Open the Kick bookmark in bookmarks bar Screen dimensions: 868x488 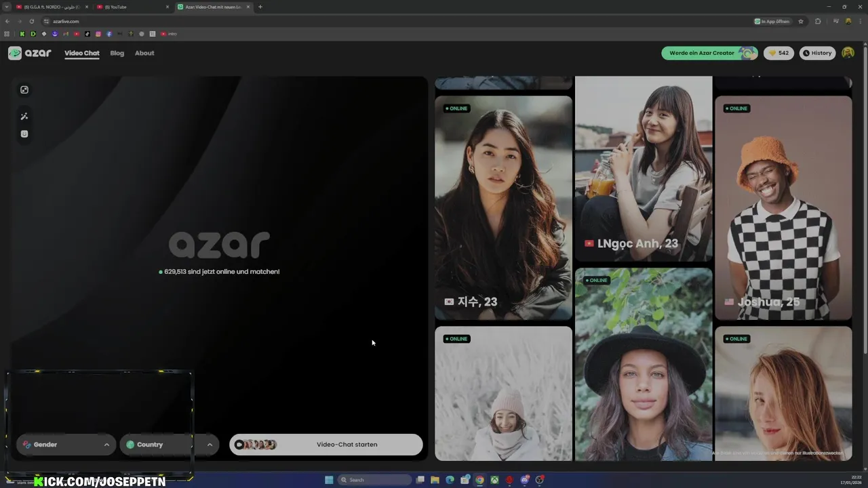22,33
